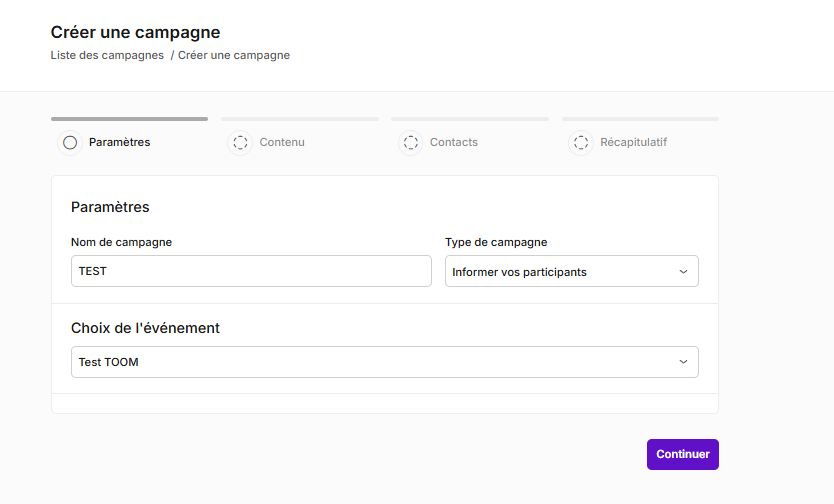The height and width of the screenshot is (504, 834).
Task: Click Créer une campagne breadcrumb item
Action: [233, 55]
